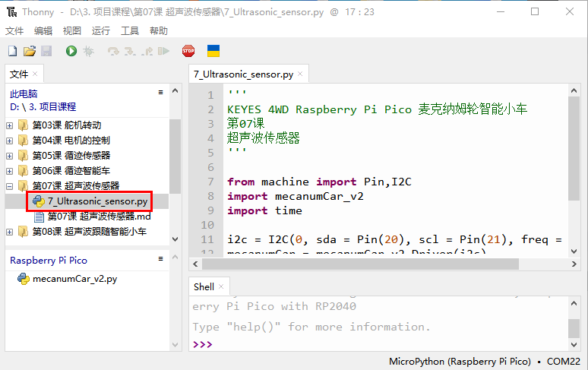This screenshot has height=370, width=588.
Task: Click the local file tree scroll-up arrow
Action: click(175, 90)
